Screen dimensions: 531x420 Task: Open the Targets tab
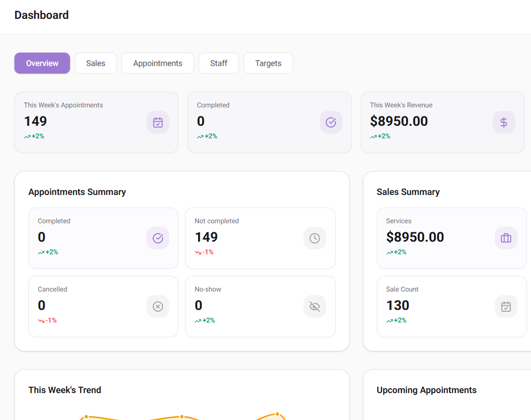[x=268, y=63]
